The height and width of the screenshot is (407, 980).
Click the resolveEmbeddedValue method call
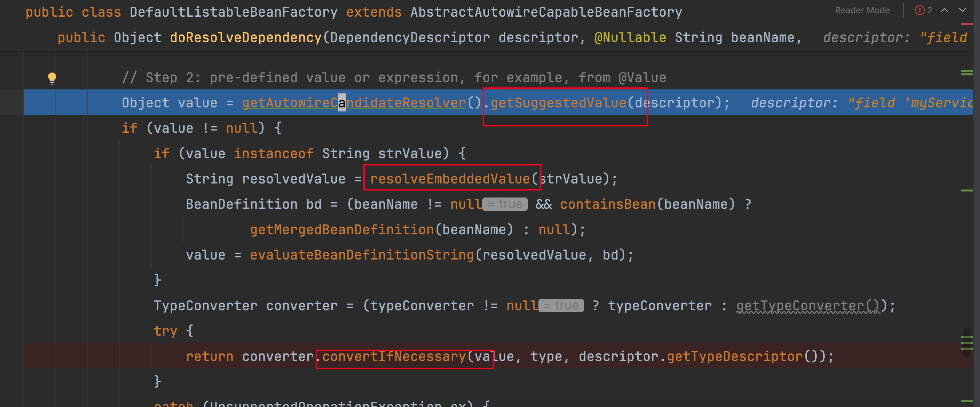tap(450, 178)
